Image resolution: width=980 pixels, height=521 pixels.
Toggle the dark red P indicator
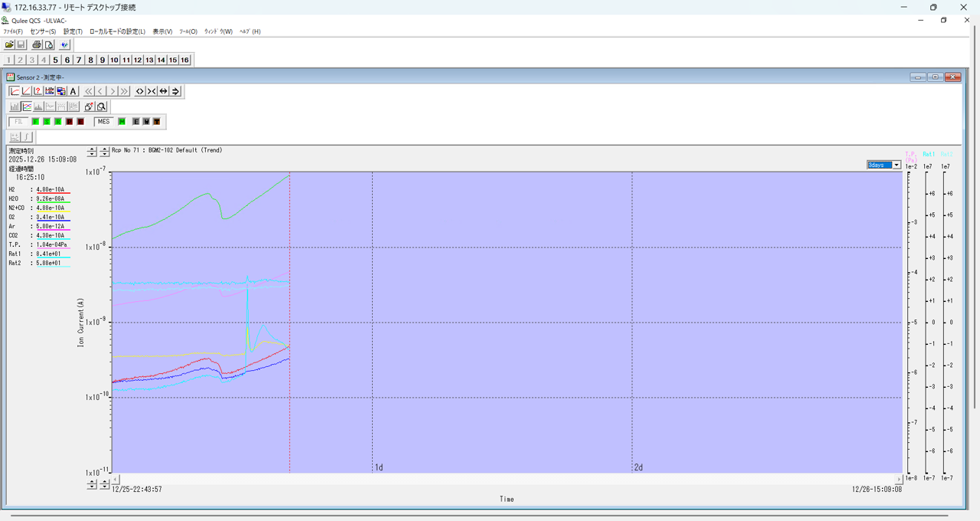[69, 122]
